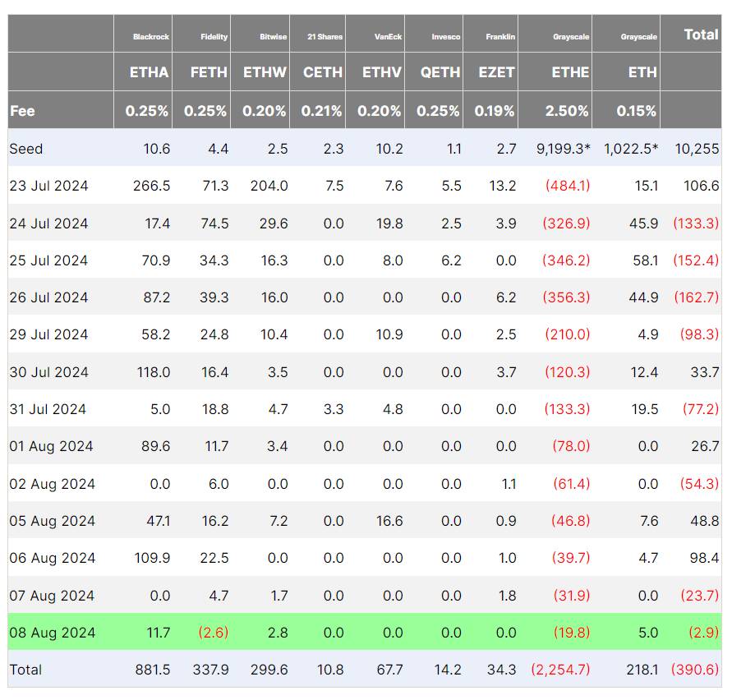Select the highlighted 08 Aug 2024 row label
The image size is (732, 700).
point(53,633)
